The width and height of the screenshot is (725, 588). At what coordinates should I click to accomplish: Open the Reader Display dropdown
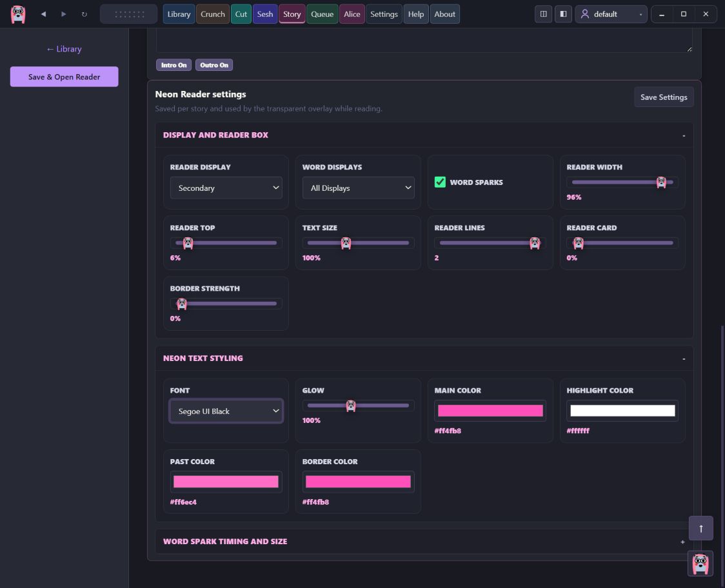(226, 188)
